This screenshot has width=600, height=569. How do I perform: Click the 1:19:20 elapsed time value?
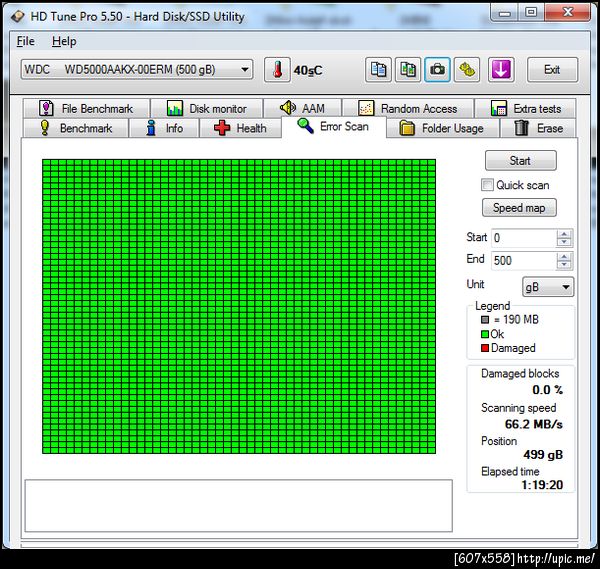(542, 485)
